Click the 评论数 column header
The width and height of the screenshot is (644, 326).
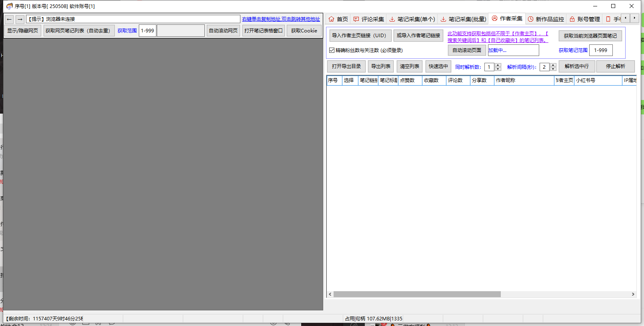458,80
